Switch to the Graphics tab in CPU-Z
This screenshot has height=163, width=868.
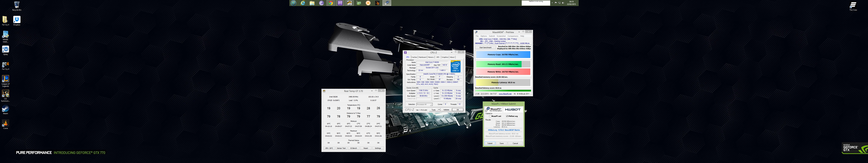click(445, 57)
